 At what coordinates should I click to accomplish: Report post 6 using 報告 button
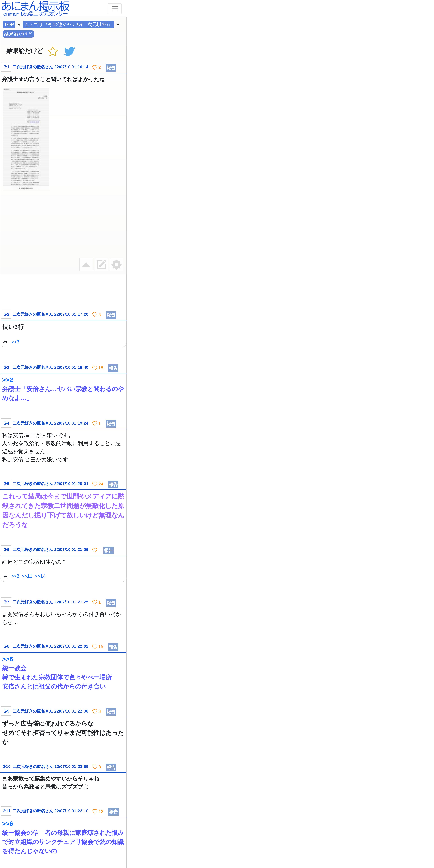(x=108, y=551)
